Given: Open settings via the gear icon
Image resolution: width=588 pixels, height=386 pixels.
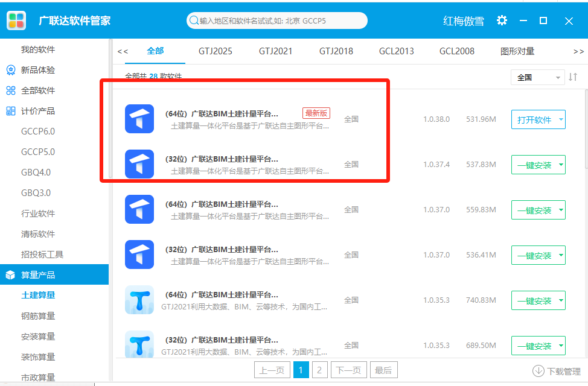Looking at the screenshot, I should [502, 21].
